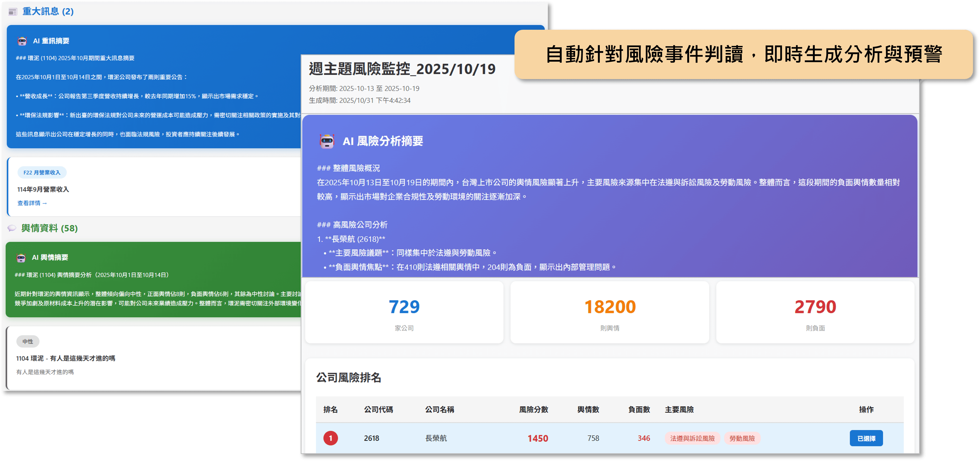980x461 pixels.
Task: Select the 長榮航 company row
Action: pyautogui.click(x=436, y=439)
